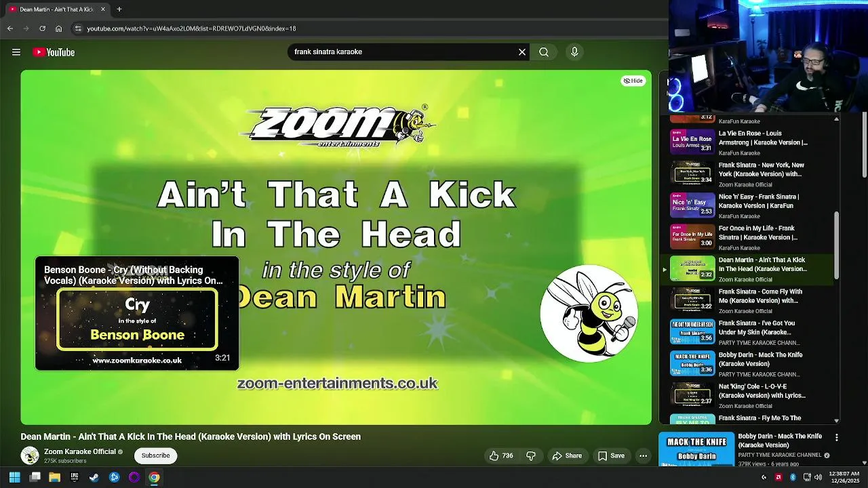This screenshot has height=488, width=868.
Task: Open PARTY TYME KARAOKE CHANNEL under recommendation
Action: (780, 455)
